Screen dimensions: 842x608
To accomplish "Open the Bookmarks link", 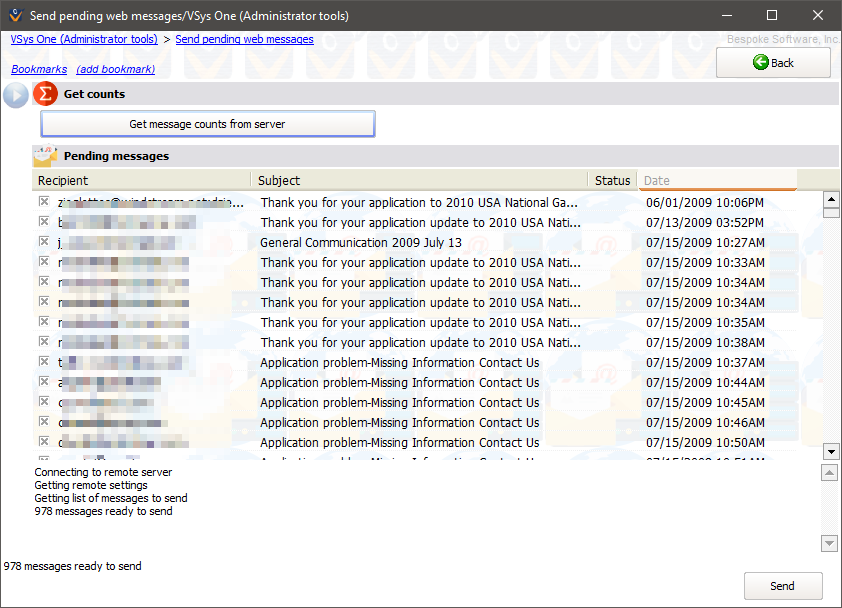I will click(39, 69).
